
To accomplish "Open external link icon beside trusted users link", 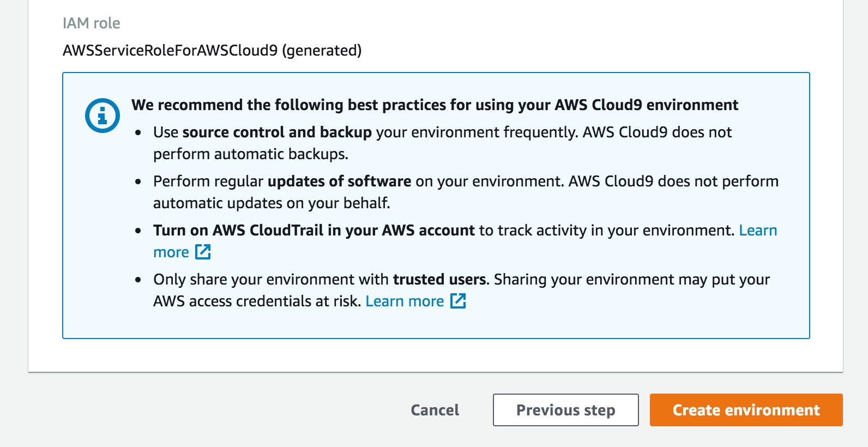I will pos(458,301).
